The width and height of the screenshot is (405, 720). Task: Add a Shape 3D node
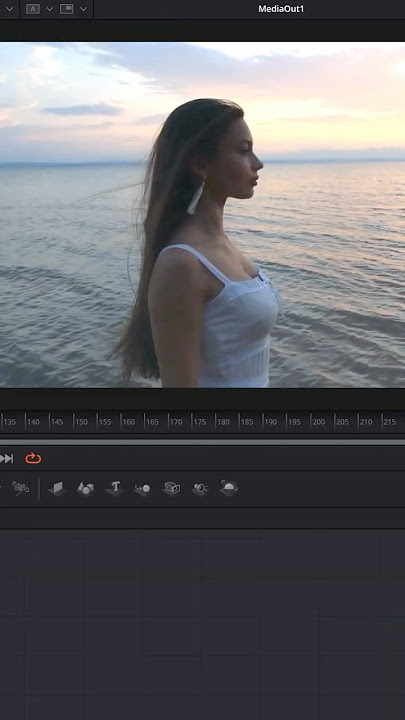pos(86,488)
